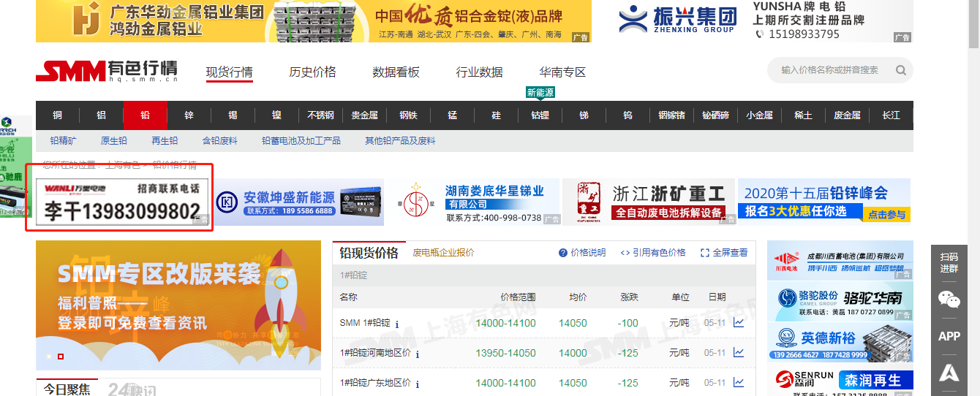Click the WeChat icon in sidebar
This screenshot has height=396, width=980.
point(949,299)
